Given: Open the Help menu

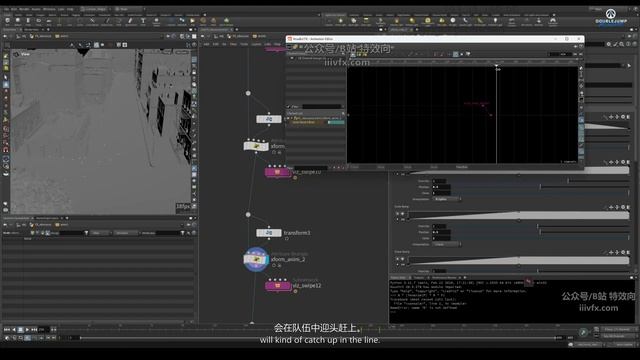Looking at the screenshot, I should 70,9.
